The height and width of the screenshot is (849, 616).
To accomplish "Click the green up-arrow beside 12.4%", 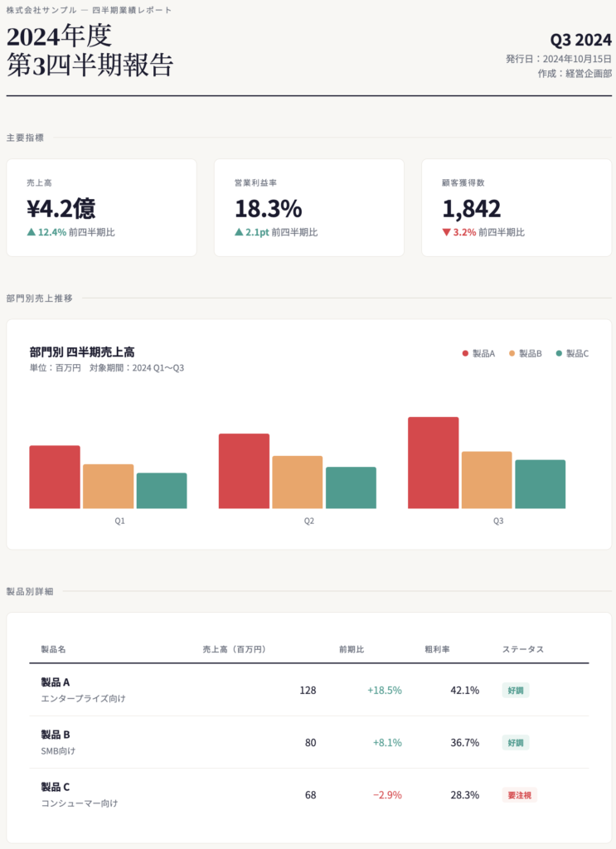I will (32, 232).
